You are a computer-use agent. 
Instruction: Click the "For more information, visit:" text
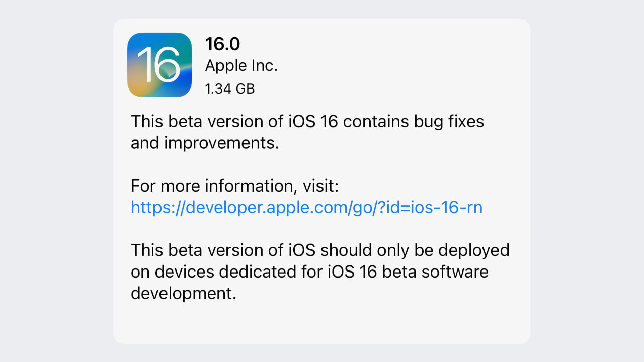[x=234, y=186]
